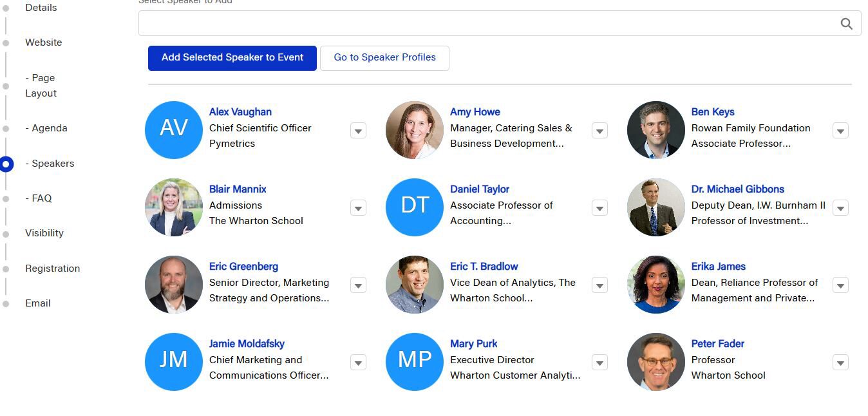This screenshot has height=416, width=868.
Task: Click 'The Wharton School' under Blair Mannix
Action: pyautogui.click(x=256, y=221)
